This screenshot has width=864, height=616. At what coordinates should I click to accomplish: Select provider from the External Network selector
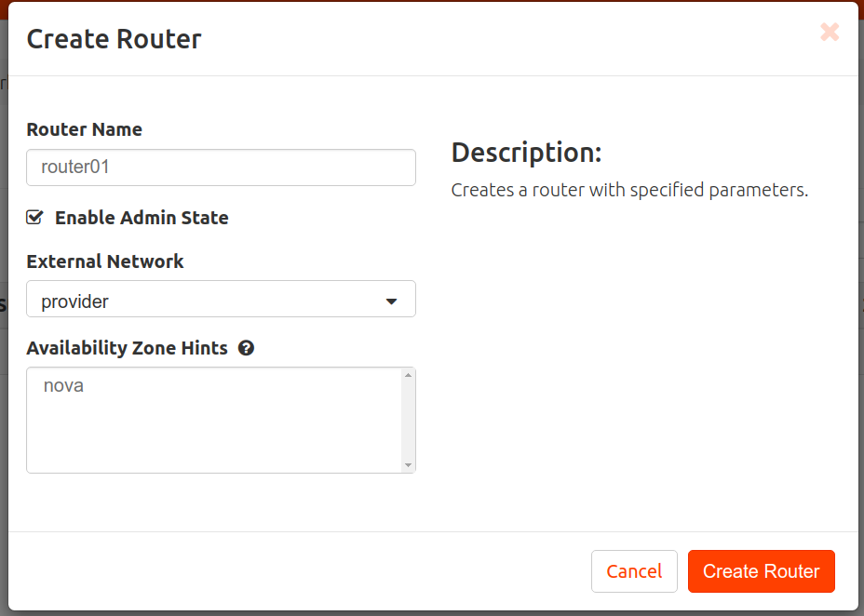click(x=221, y=299)
